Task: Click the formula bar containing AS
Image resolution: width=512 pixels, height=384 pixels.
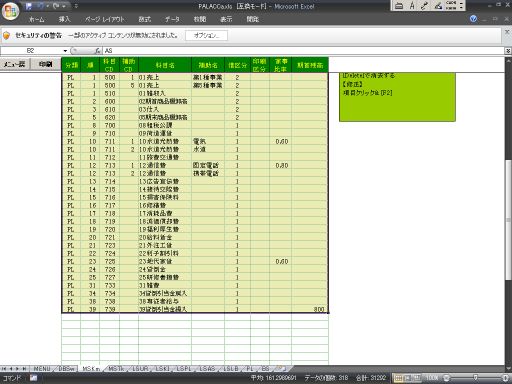Action: (x=303, y=51)
